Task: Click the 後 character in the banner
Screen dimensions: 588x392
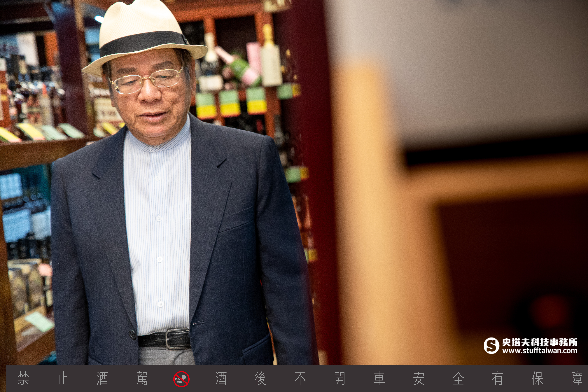Action: (260, 379)
